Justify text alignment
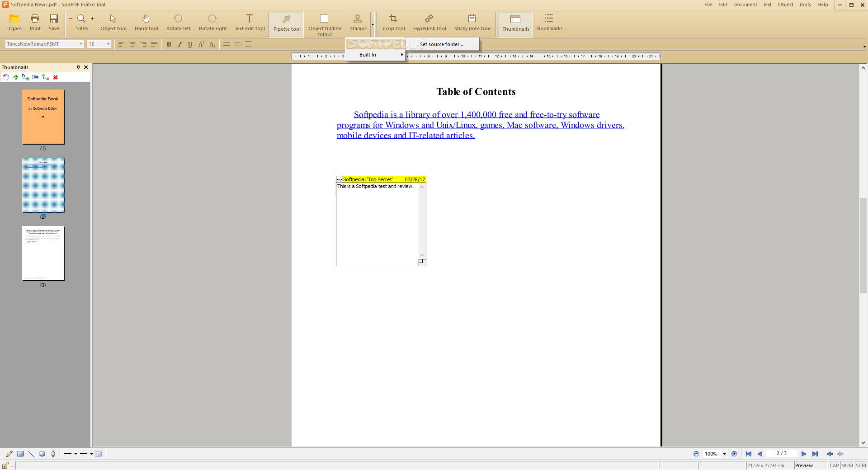The image size is (868, 470). tap(154, 44)
